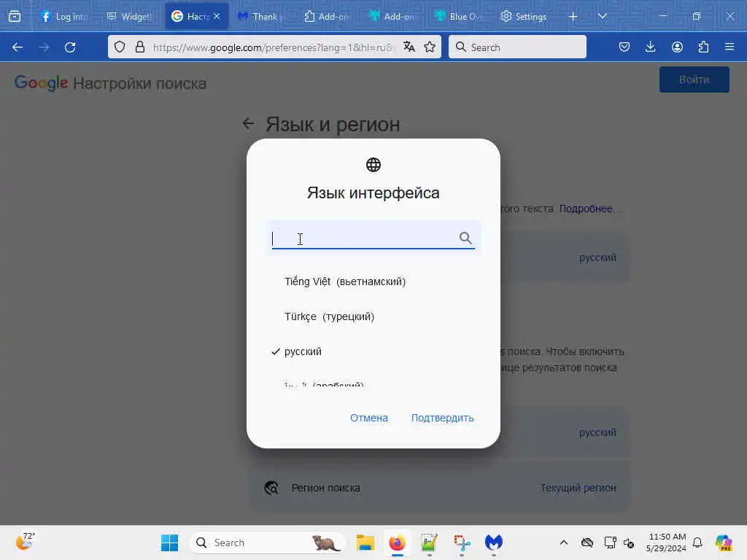
Task: Open the Downloads panel
Action: [650, 47]
